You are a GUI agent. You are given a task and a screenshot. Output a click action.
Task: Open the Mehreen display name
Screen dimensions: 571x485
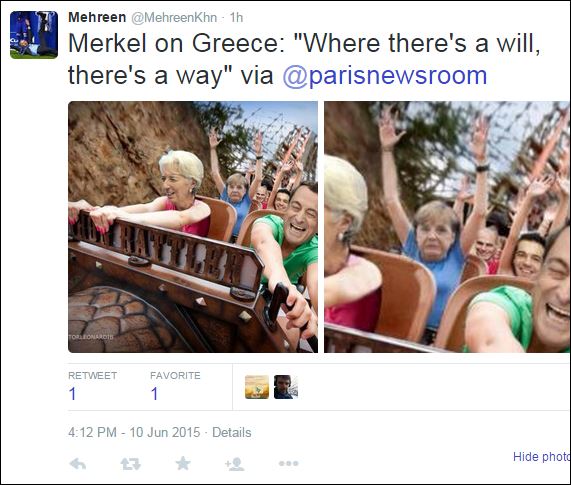coord(97,17)
